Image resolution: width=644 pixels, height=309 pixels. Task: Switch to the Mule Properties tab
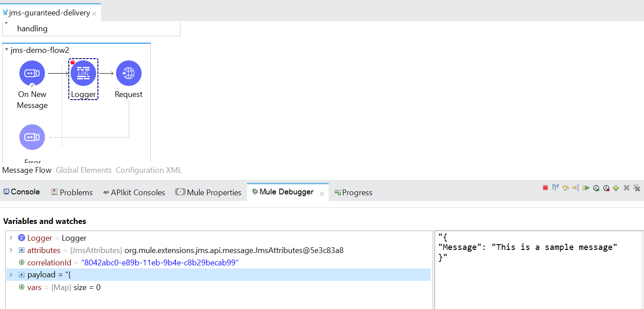(208, 192)
